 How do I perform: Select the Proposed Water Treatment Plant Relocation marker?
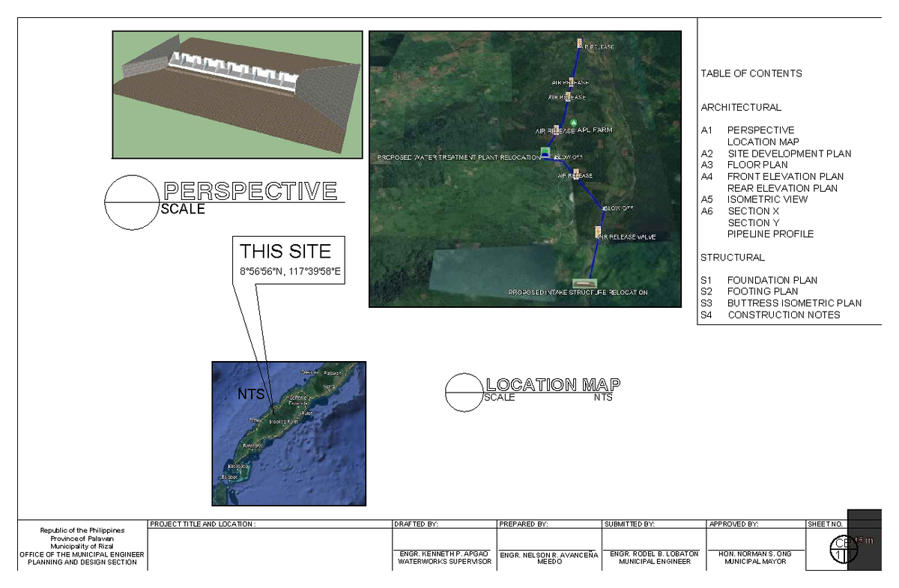tap(544, 151)
